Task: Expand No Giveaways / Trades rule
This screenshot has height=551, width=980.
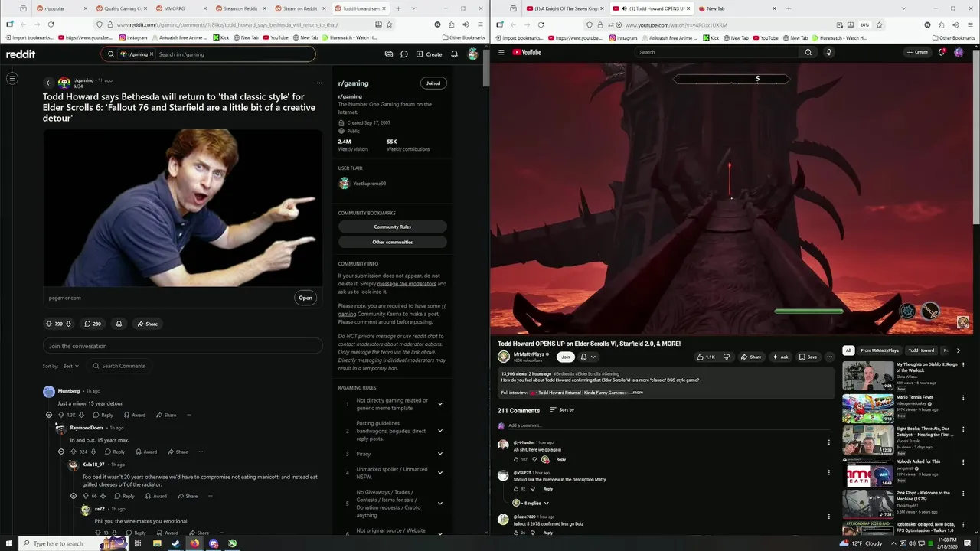Action: pyautogui.click(x=439, y=503)
